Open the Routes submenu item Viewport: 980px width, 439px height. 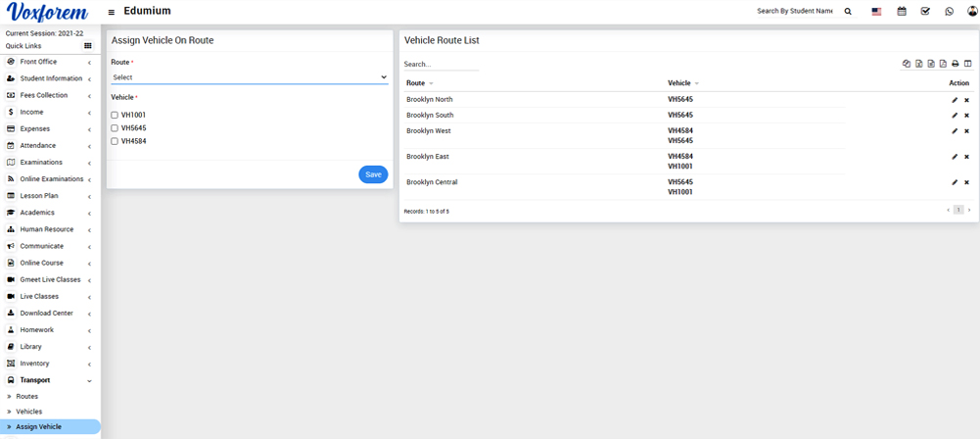[x=26, y=396]
